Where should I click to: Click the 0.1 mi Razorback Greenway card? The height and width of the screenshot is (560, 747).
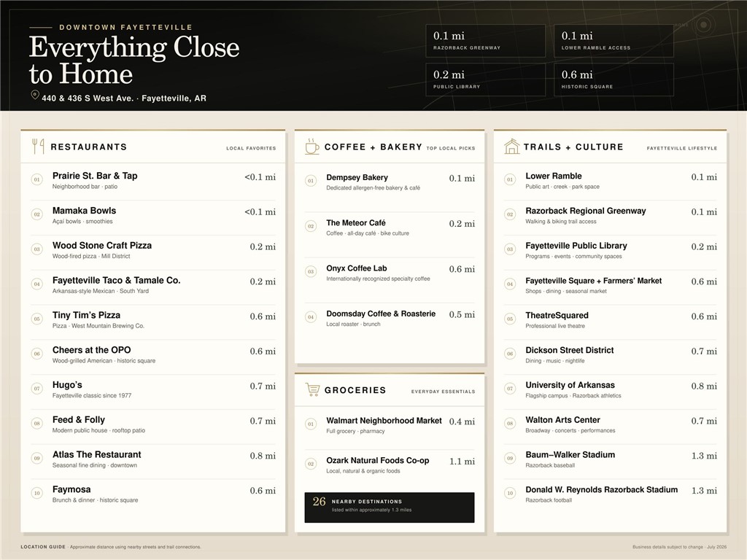coord(485,41)
